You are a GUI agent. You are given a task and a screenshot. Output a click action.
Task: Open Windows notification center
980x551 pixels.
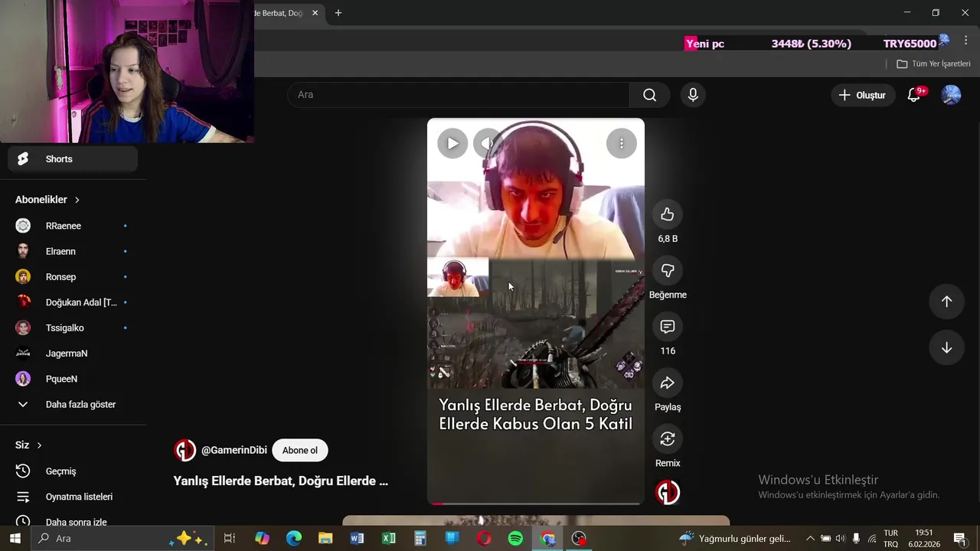coord(959,539)
